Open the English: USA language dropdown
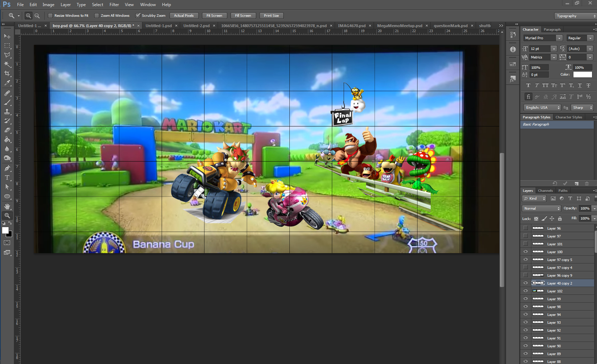 pos(542,108)
